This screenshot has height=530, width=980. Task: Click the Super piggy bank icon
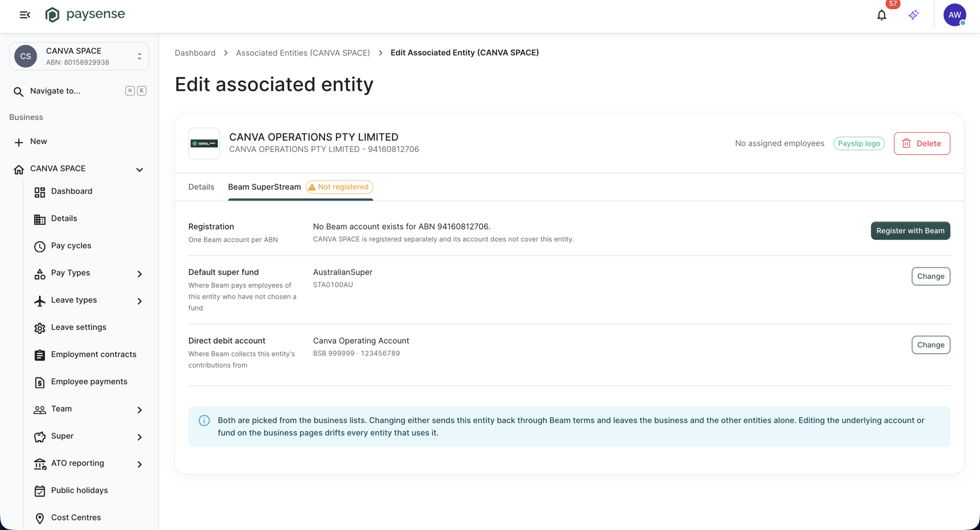[x=40, y=437]
